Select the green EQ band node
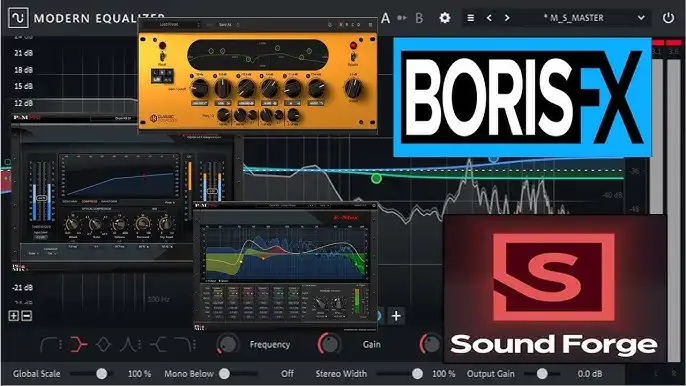 click(x=376, y=178)
